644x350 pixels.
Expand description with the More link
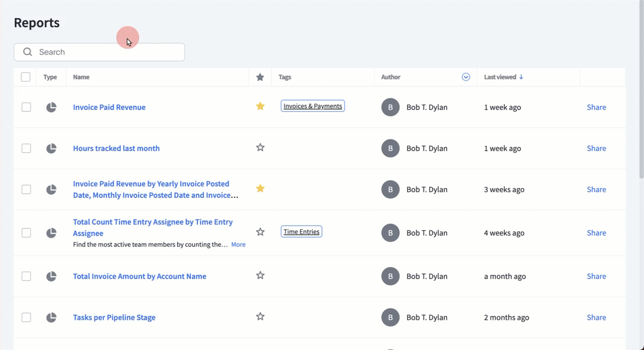point(238,245)
